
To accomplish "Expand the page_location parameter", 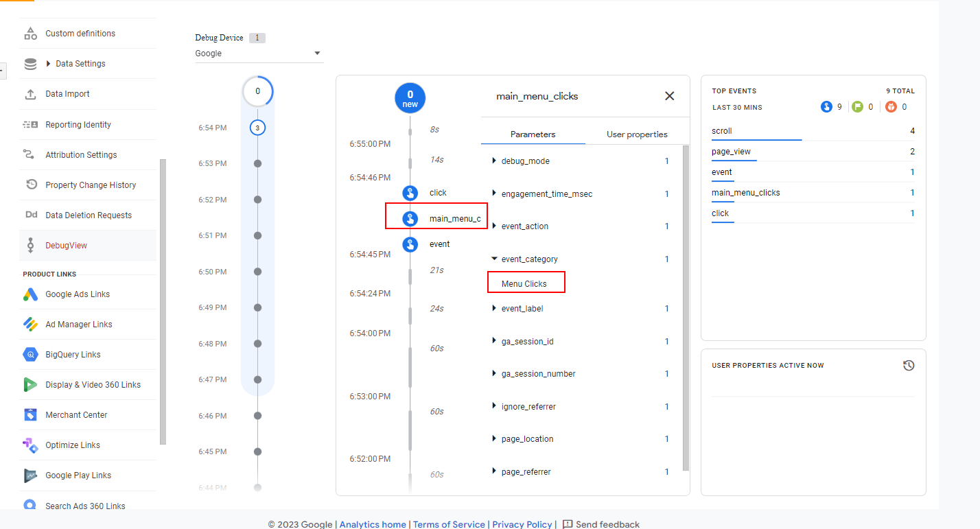I will pos(494,439).
